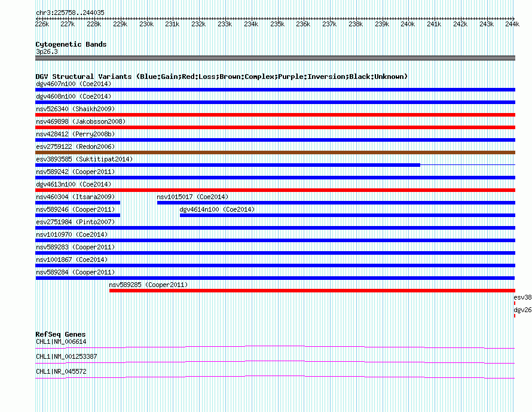Open nsv526340 (Shaikh2009) variant label
532x412 pixels.
coord(75,109)
